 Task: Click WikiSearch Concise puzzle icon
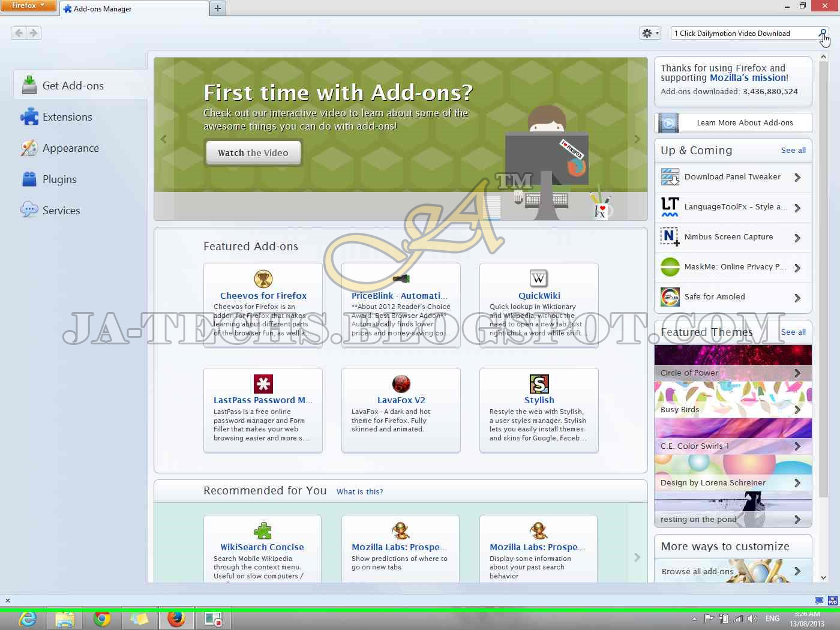click(262, 531)
